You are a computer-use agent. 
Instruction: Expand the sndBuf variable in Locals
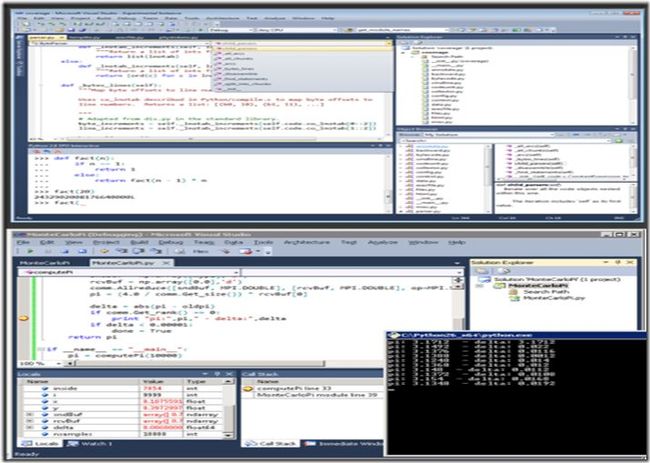[x=30, y=415]
